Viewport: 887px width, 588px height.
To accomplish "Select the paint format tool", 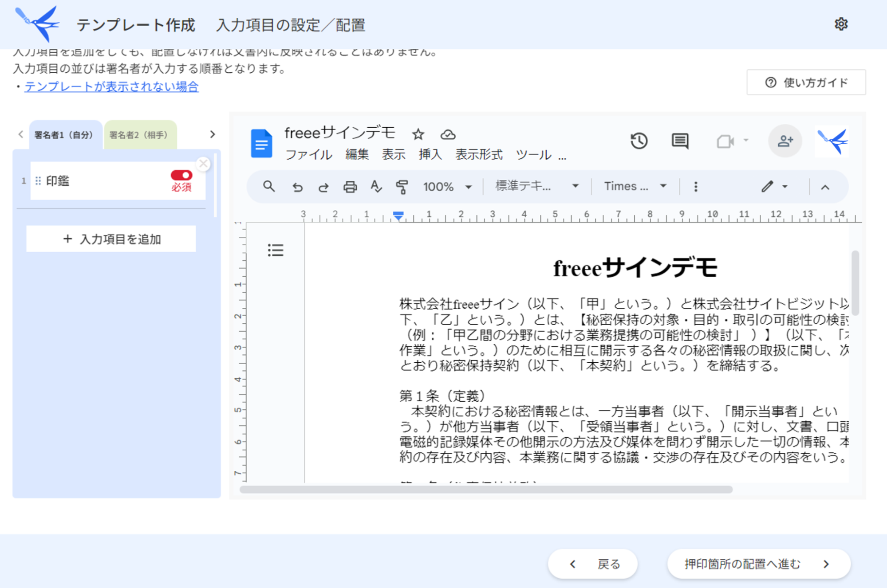I will click(402, 187).
